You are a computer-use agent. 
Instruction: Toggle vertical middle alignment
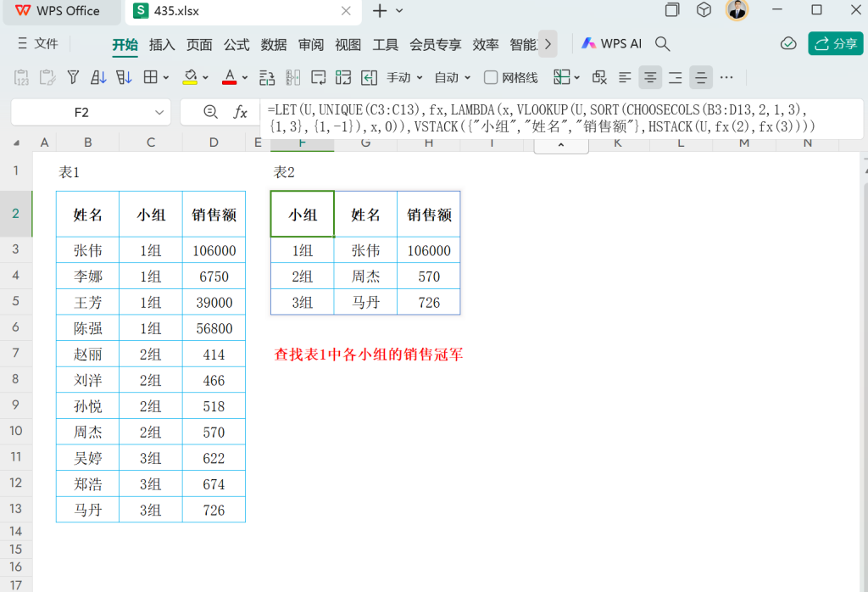coord(701,77)
